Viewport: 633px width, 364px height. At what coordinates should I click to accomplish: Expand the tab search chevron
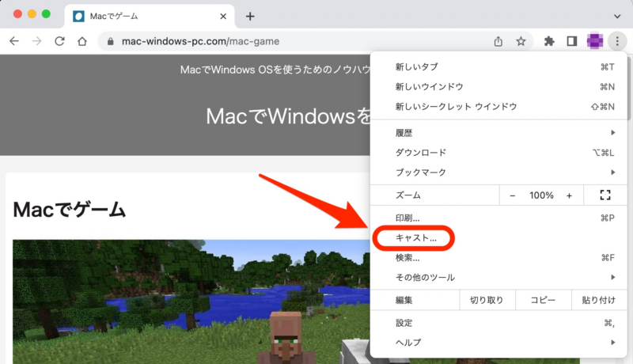(617, 17)
